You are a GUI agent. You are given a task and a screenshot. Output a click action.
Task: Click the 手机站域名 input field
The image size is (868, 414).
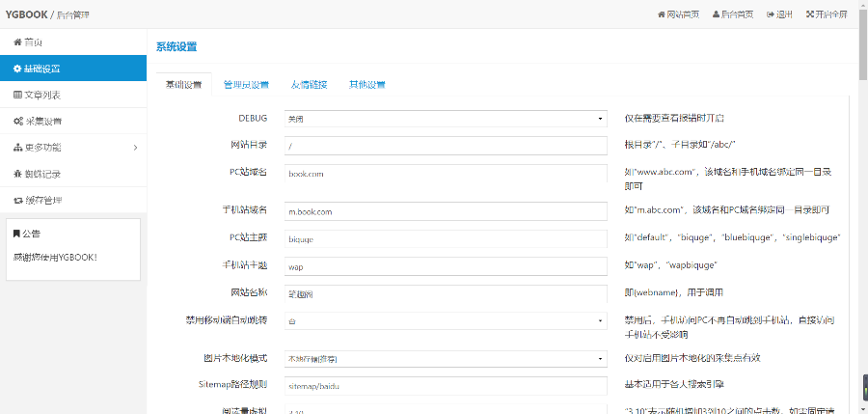coord(446,211)
